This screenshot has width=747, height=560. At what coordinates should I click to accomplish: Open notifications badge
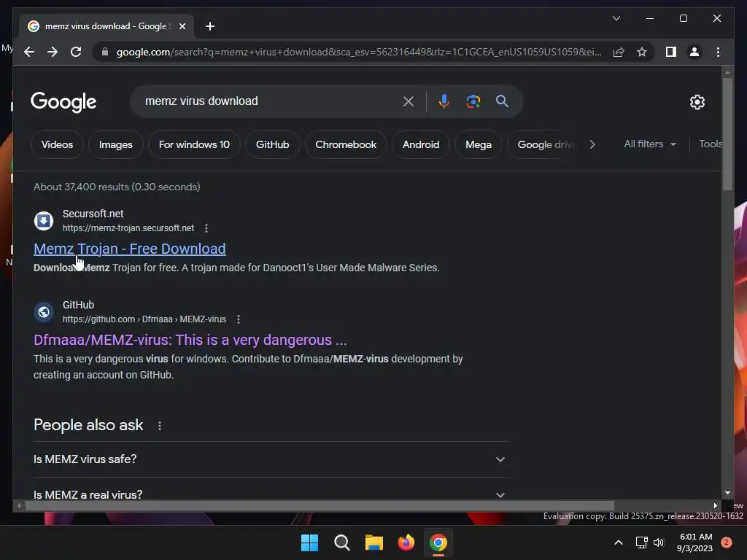point(727,542)
